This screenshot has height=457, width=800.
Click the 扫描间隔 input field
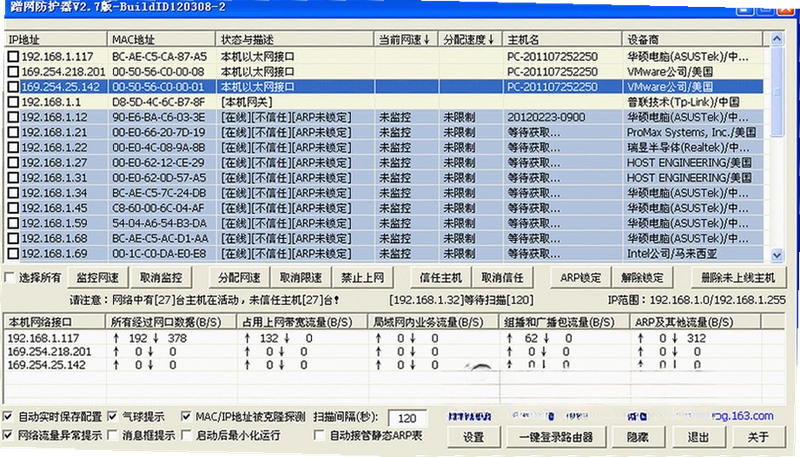tap(408, 418)
